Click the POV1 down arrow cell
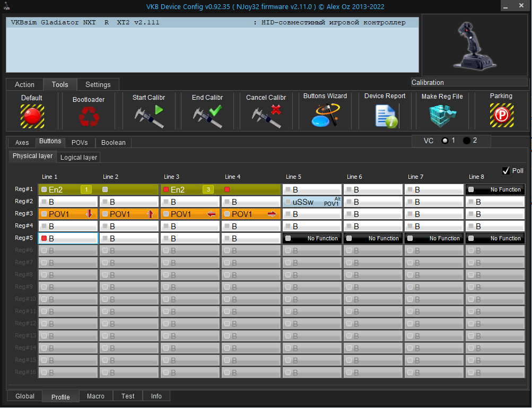 tap(68, 214)
